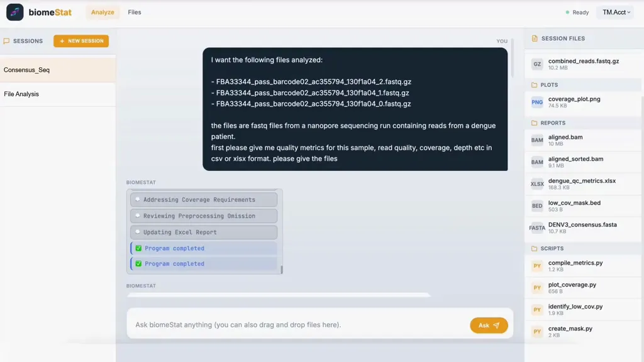Create a new session with NEW SESSION button
The width and height of the screenshot is (644, 362).
[81, 40]
